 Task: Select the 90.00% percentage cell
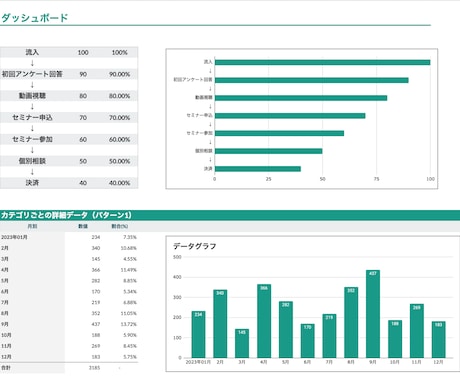(x=119, y=74)
